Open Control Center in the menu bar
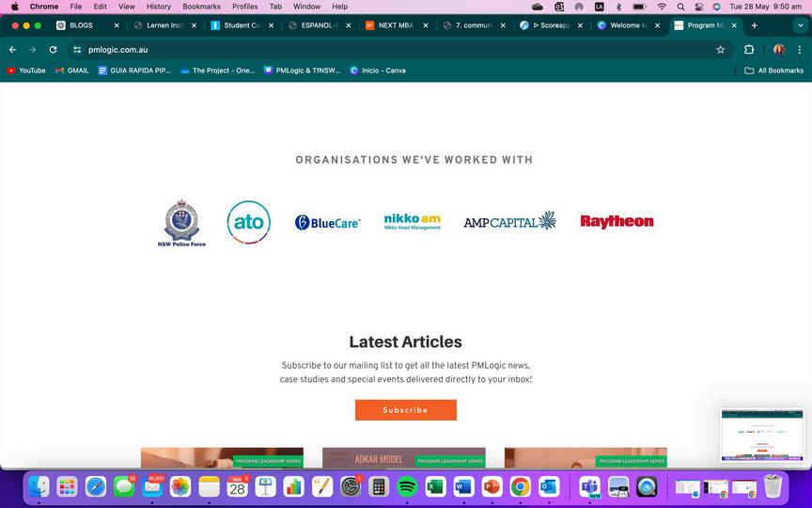812x508 pixels. 699,7
